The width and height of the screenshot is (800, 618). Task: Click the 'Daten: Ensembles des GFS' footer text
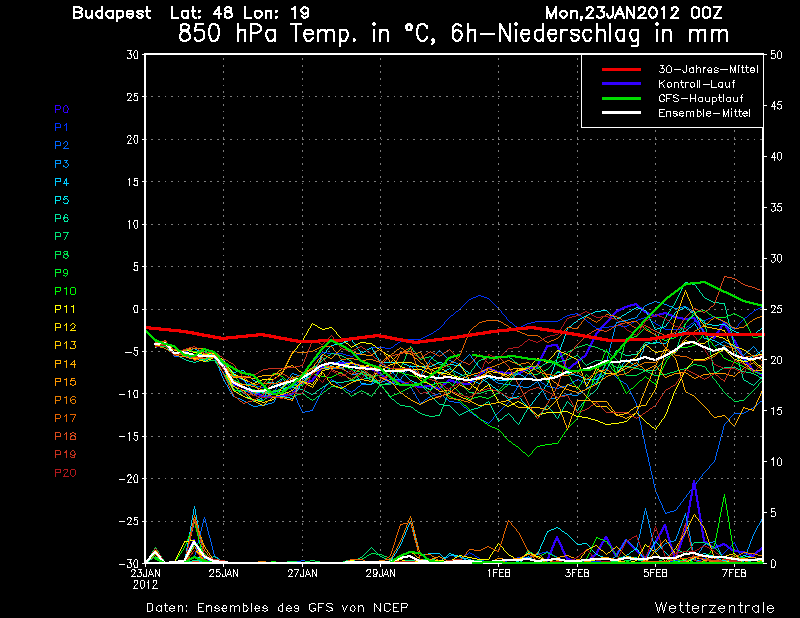[277, 607]
